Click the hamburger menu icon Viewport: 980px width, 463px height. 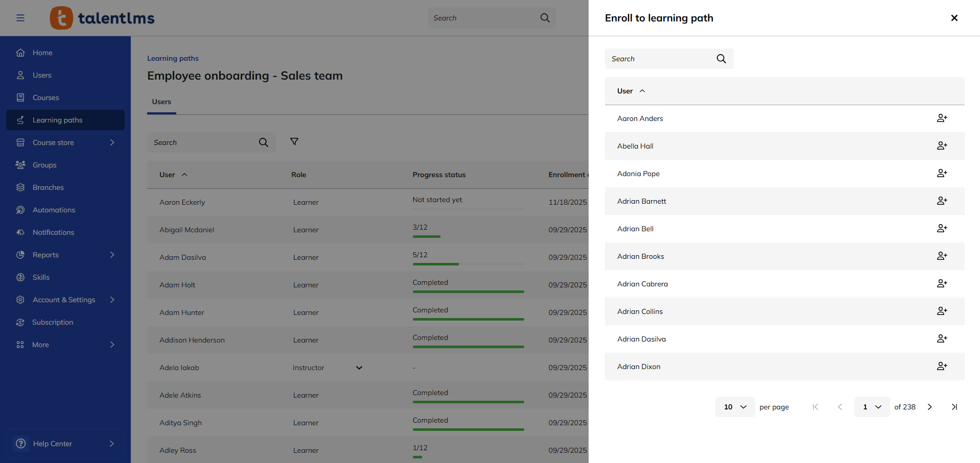tap(20, 17)
